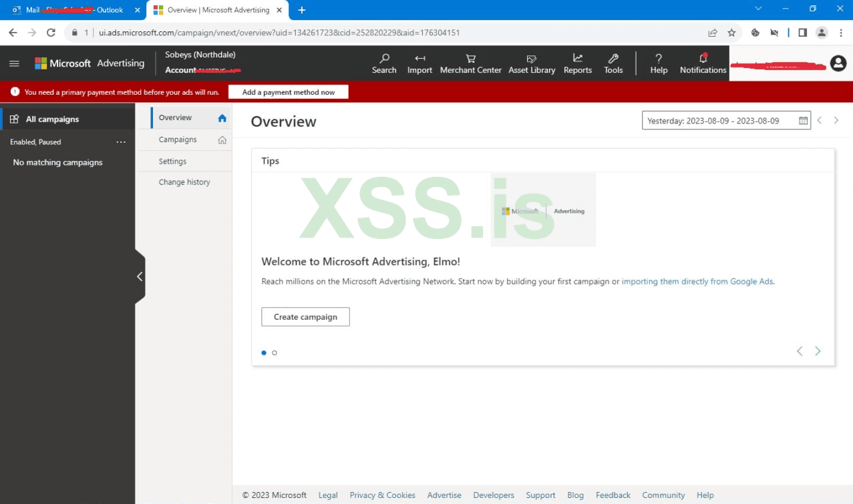Click the Microsoft Advertising tip thumbnail

click(x=543, y=210)
